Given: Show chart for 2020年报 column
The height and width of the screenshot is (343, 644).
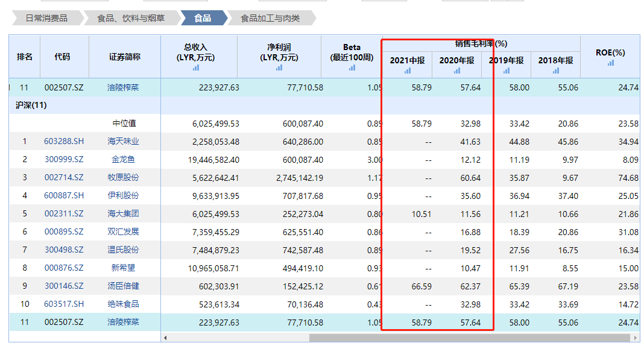Looking at the screenshot, I should pos(456,71).
